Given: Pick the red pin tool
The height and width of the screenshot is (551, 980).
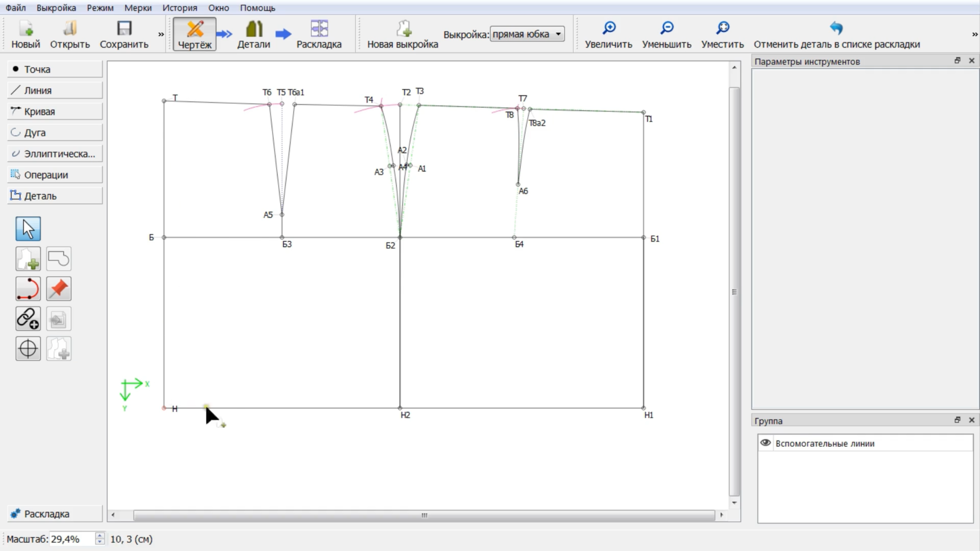Looking at the screenshot, I should (x=59, y=289).
